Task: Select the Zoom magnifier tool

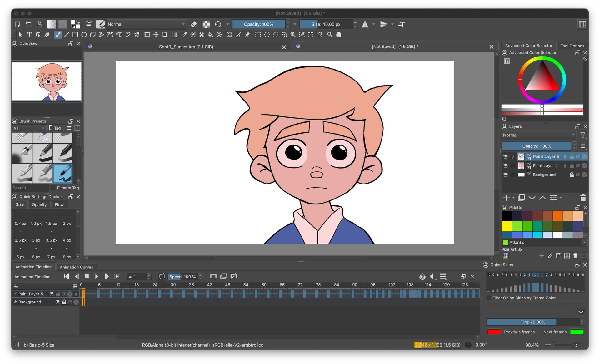Action: click(x=330, y=35)
